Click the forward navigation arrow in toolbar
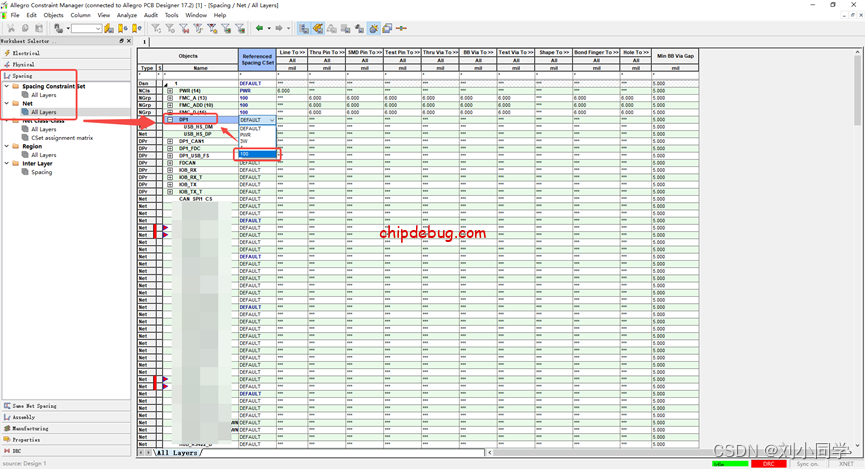 pyautogui.click(x=279, y=28)
